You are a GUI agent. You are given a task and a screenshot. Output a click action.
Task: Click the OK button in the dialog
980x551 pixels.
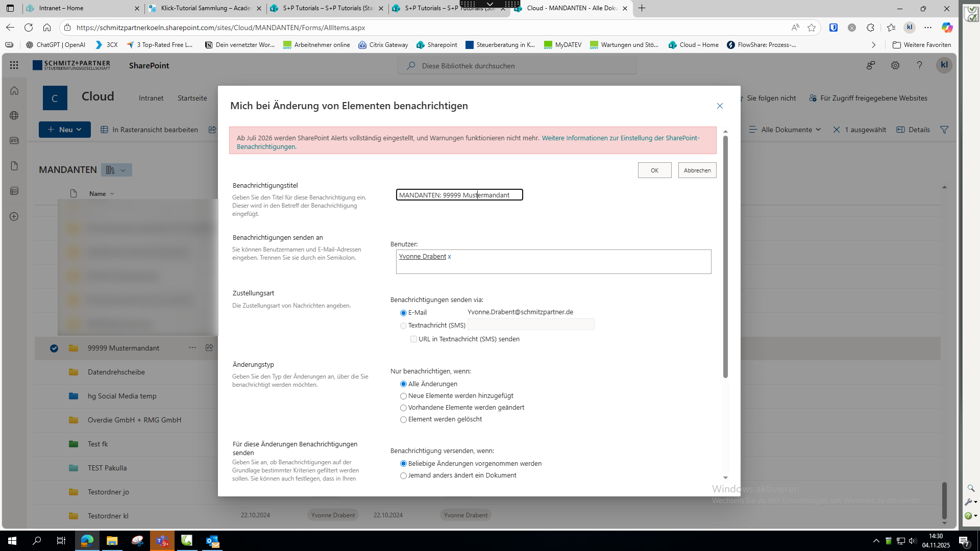pyautogui.click(x=654, y=170)
